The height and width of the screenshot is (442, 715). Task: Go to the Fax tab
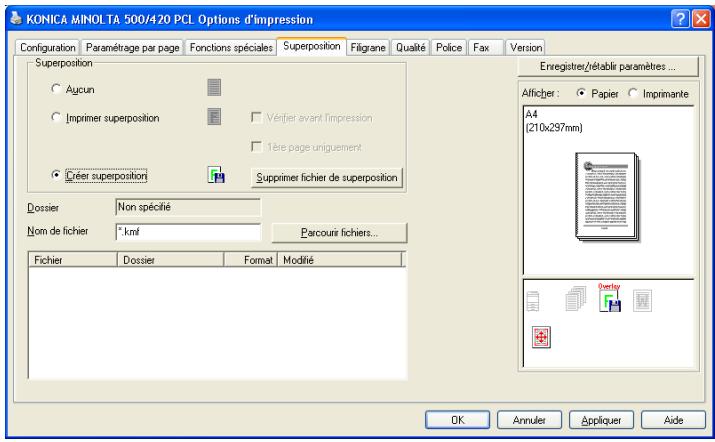pyautogui.click(x=486, y=47)
